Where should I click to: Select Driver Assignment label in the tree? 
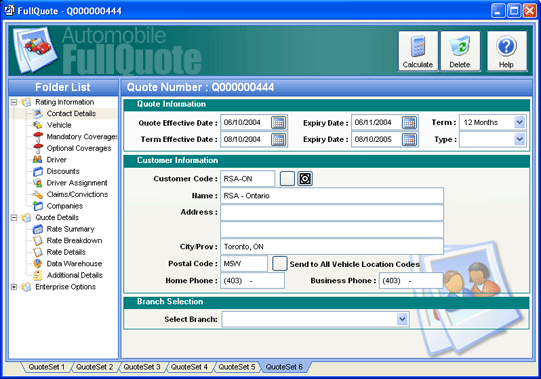[77, 183]
